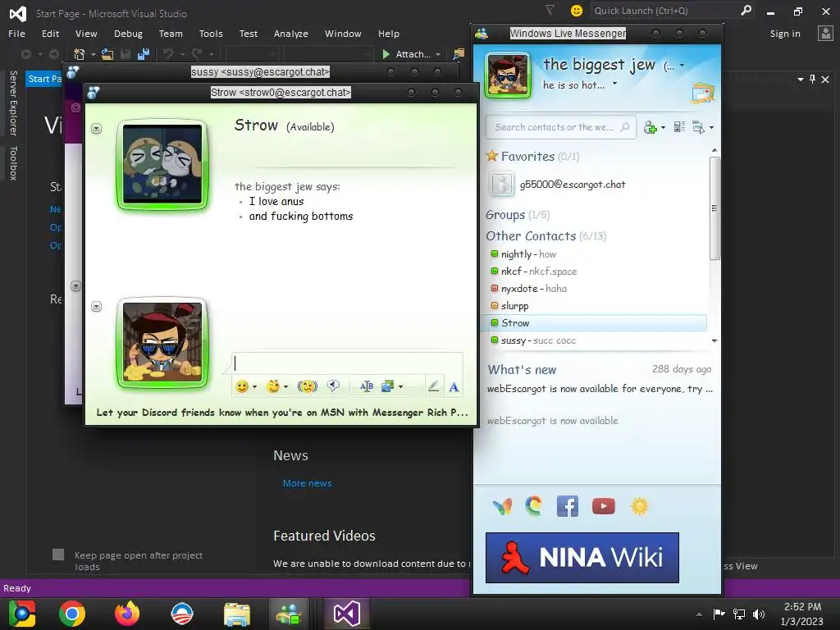Screen dimensions: 840x630
Task: Click the Attach... run button
Action: tap(406, 54)
